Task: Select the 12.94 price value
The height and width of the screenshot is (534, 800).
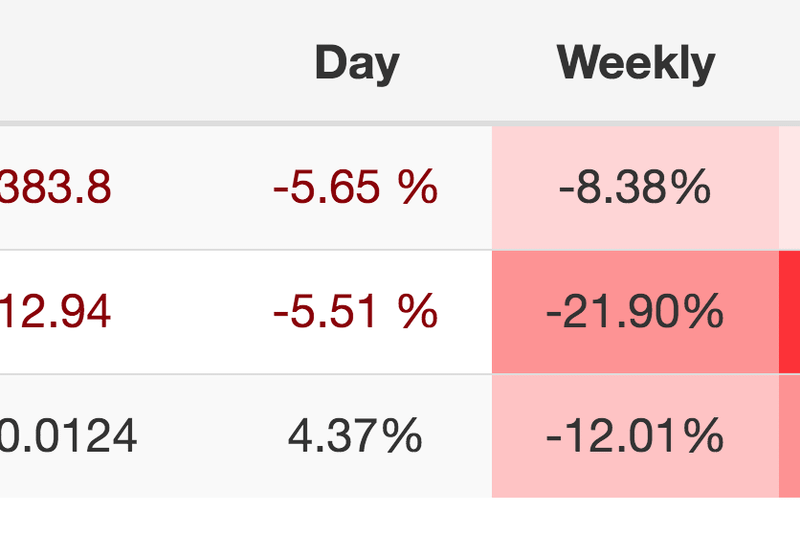Action: tap(55, 312)
